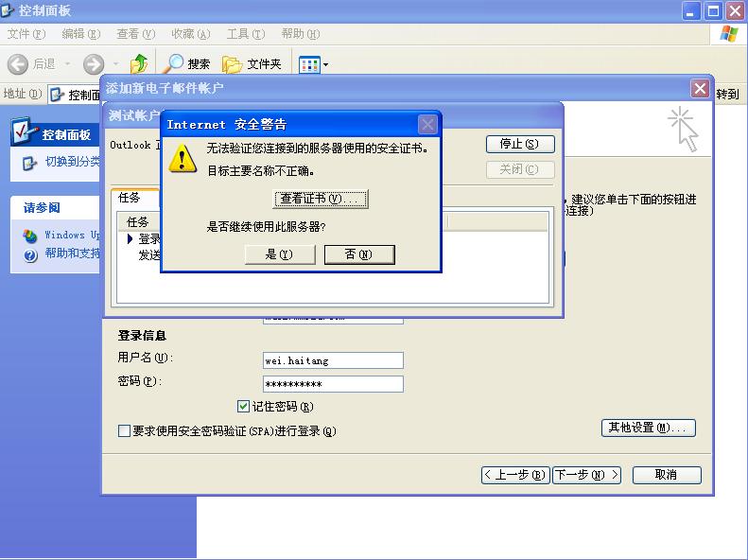Click the Up folder toolbar icon
This screenshot has width=748, height=560.
pos(139,64)
